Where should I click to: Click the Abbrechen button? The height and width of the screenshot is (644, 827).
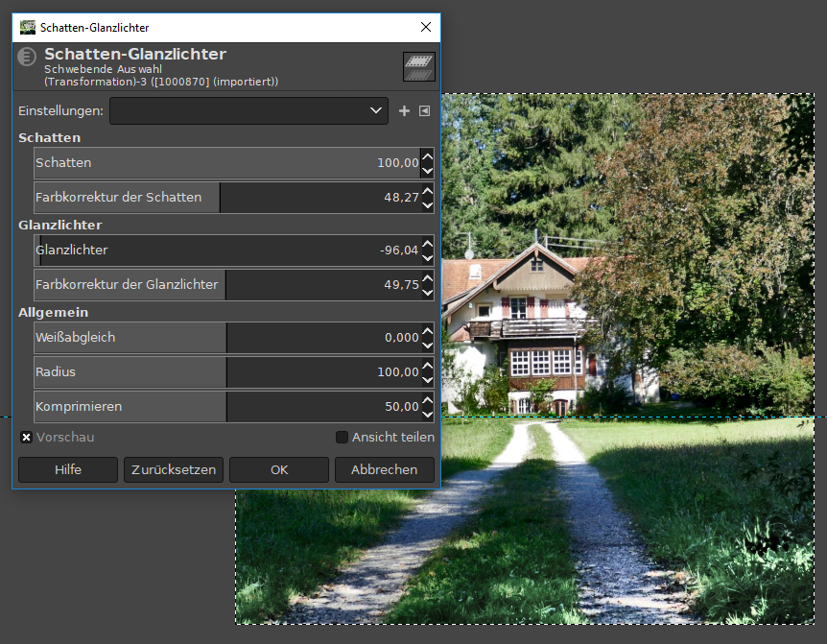pyautogui.click(x=385, y=469)
